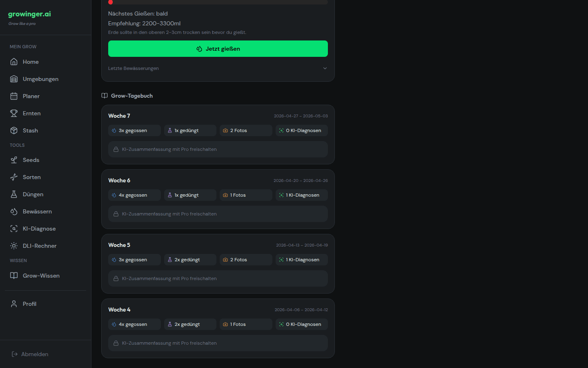
Task: Unlock KI-Zusammenfassung in Woche 6
Action: (x=218, y=214)
